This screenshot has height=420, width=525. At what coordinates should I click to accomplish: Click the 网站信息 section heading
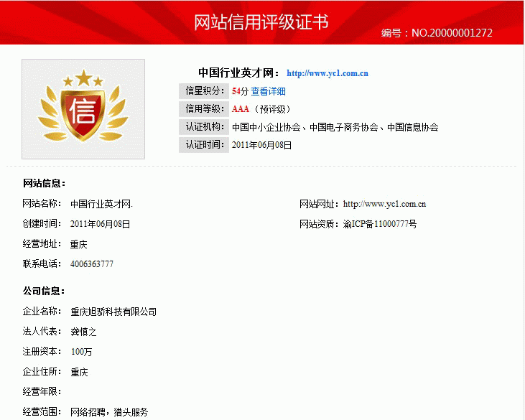(x=45, y=184)
